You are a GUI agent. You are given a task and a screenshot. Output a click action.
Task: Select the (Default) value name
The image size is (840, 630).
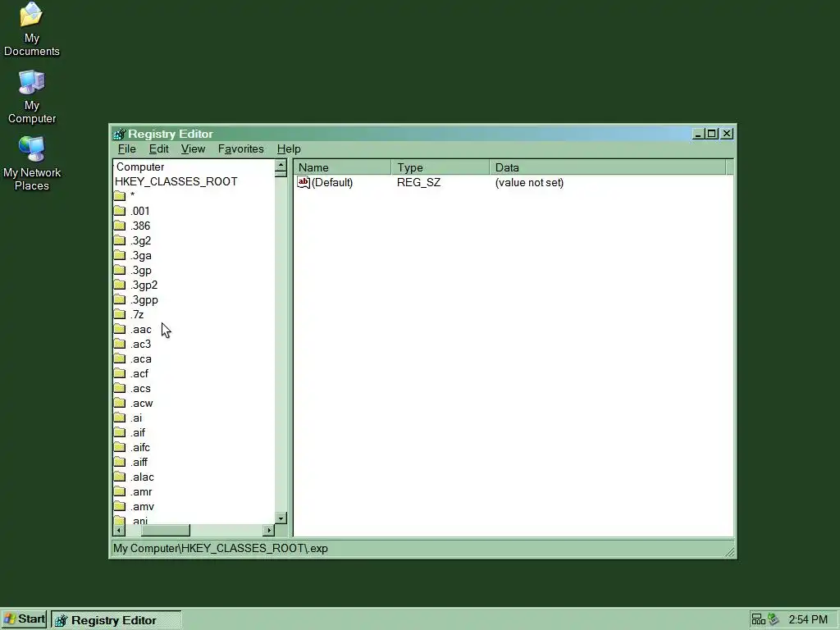click(332, 183)
